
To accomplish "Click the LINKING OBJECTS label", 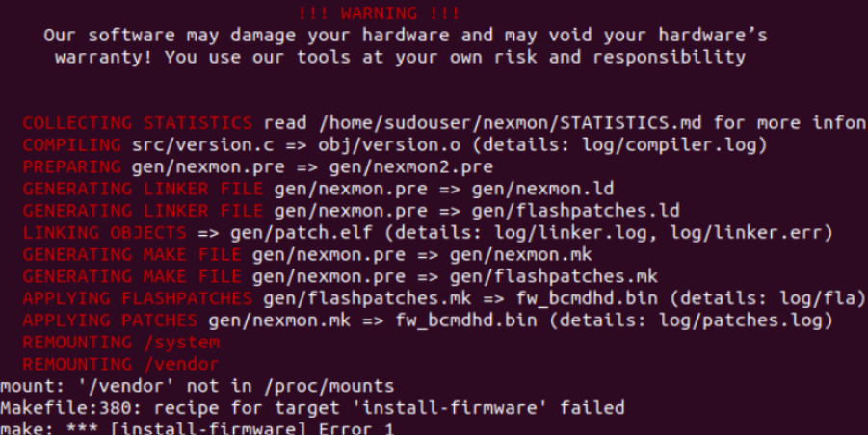I will tap(104, 233).
